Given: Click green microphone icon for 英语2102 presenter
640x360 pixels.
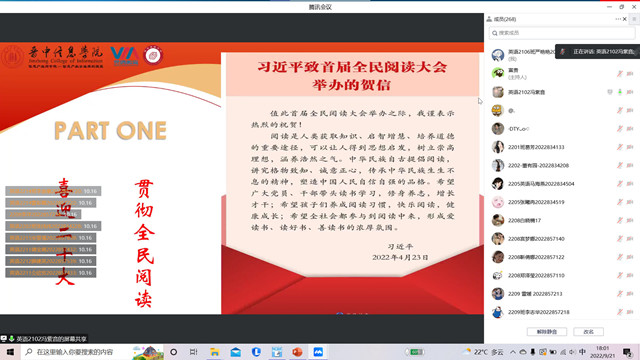Looking at the screenshot, I should (620, 92).
